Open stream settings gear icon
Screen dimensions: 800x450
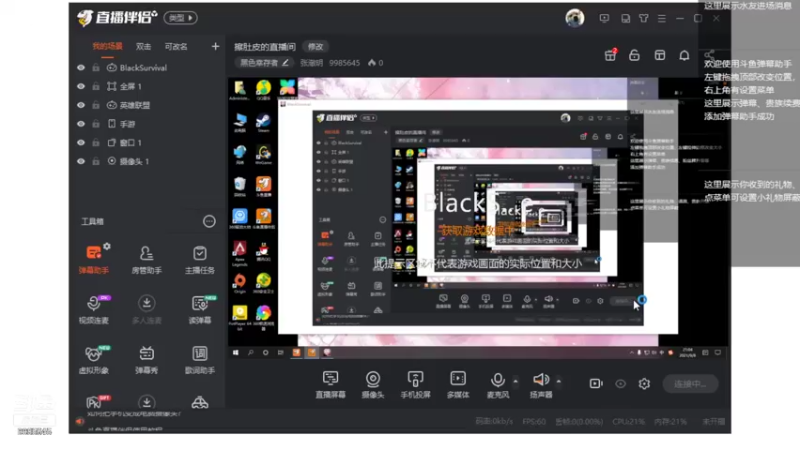[x=644, y=384]
